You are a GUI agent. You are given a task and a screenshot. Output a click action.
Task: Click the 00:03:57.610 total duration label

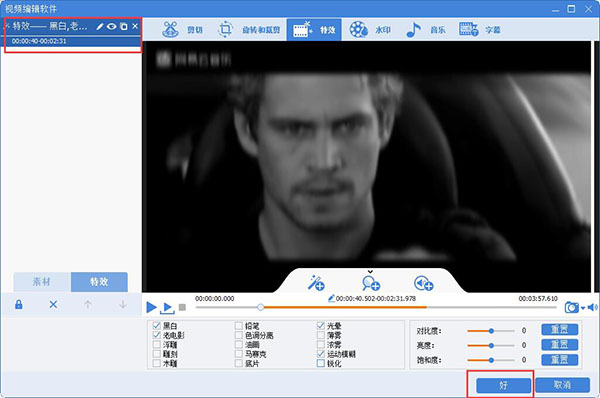pyautogui.click(x=538, y=298)
